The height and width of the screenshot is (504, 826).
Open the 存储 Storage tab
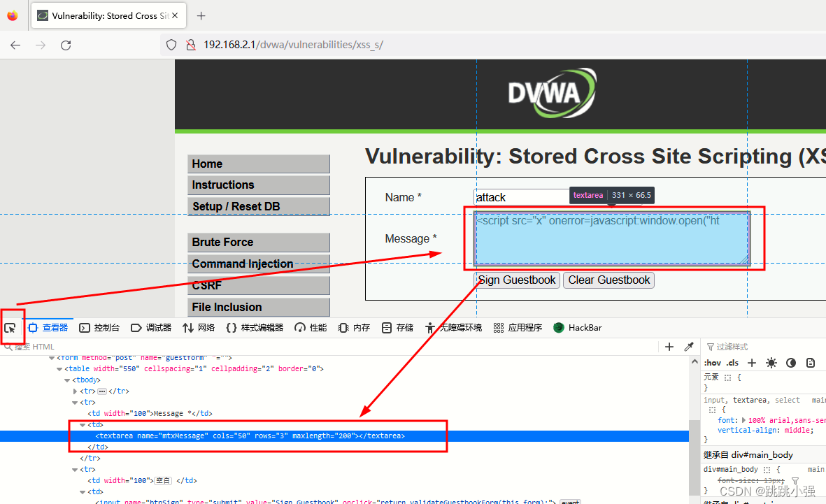coord(398,328)
